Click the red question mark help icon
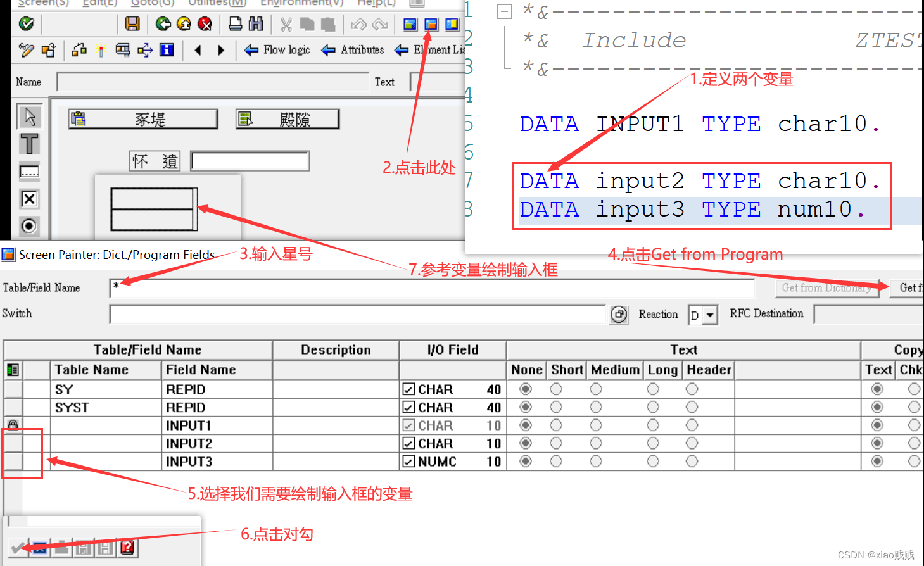Screen dimensions: 924x566 127,548
